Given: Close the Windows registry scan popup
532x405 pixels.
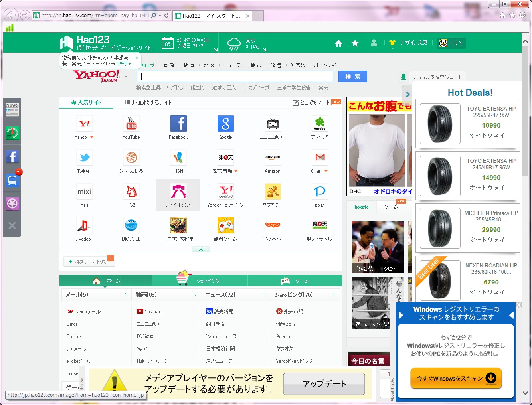Looking at the screenshot, I should click(x=519, y=305).
